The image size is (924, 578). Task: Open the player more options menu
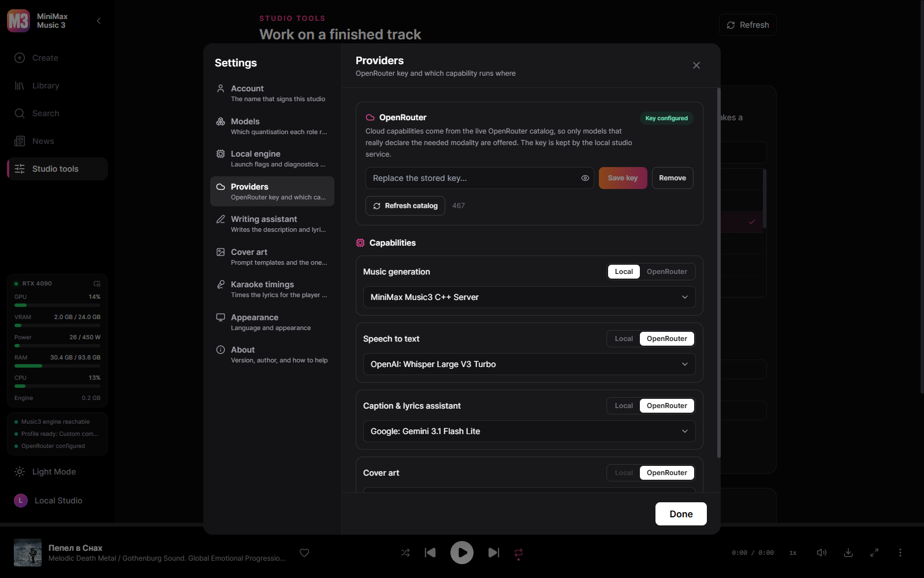click(x=900, y=553)
